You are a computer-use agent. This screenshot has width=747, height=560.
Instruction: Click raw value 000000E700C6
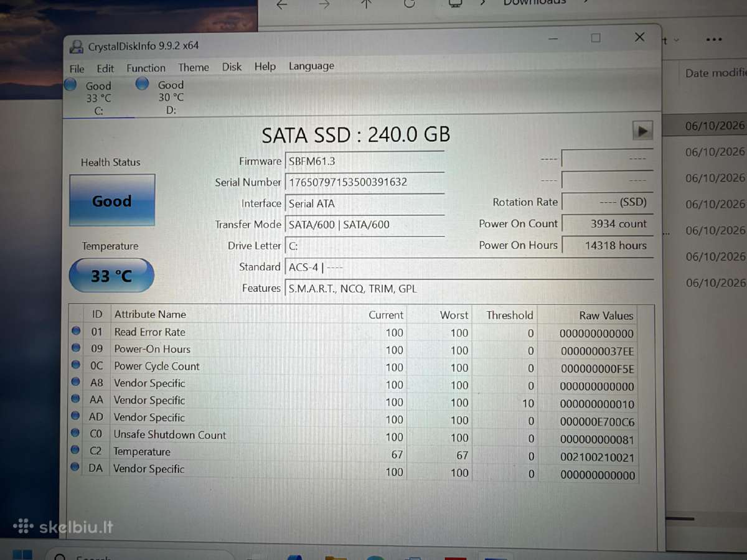point(598,422)
